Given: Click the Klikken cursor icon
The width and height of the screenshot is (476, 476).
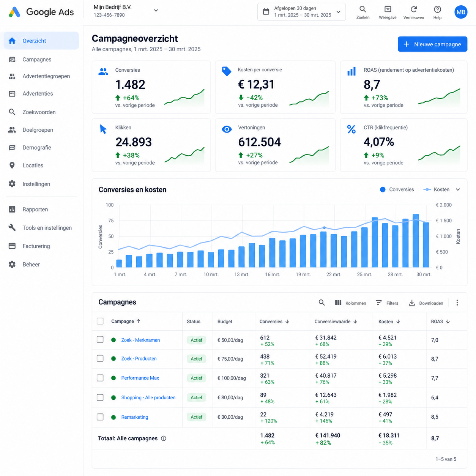Looking at the screenshot, I should 103,129.
